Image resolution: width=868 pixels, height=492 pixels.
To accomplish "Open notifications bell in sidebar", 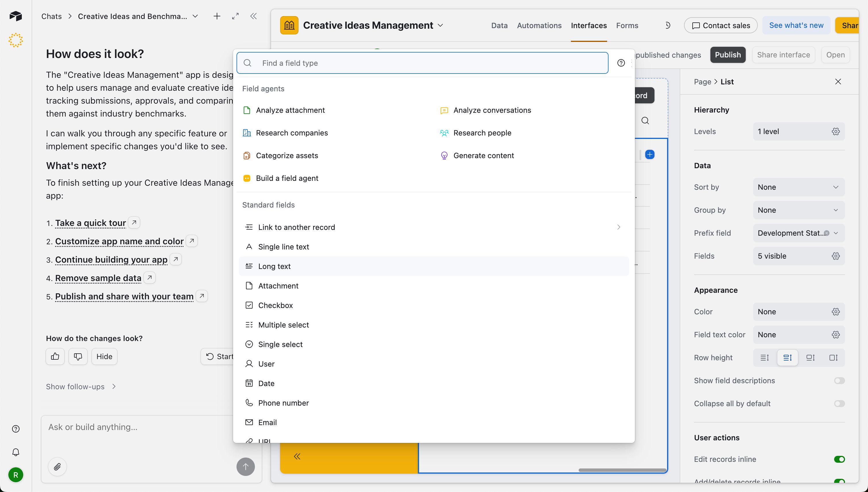I will 15,452.
